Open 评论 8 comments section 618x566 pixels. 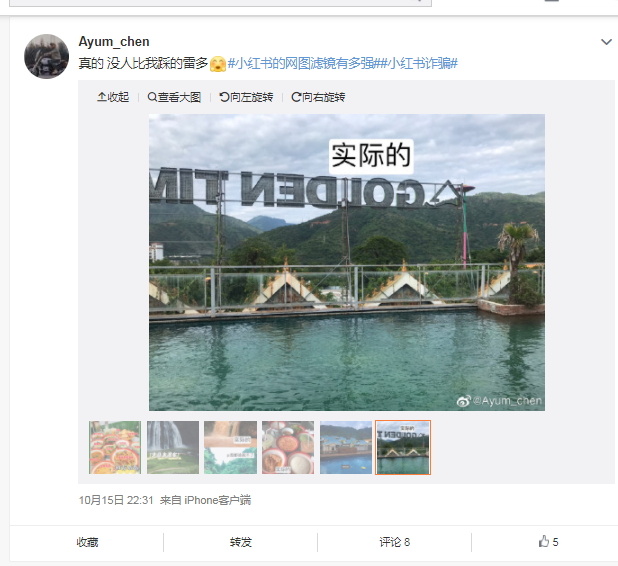395,542
